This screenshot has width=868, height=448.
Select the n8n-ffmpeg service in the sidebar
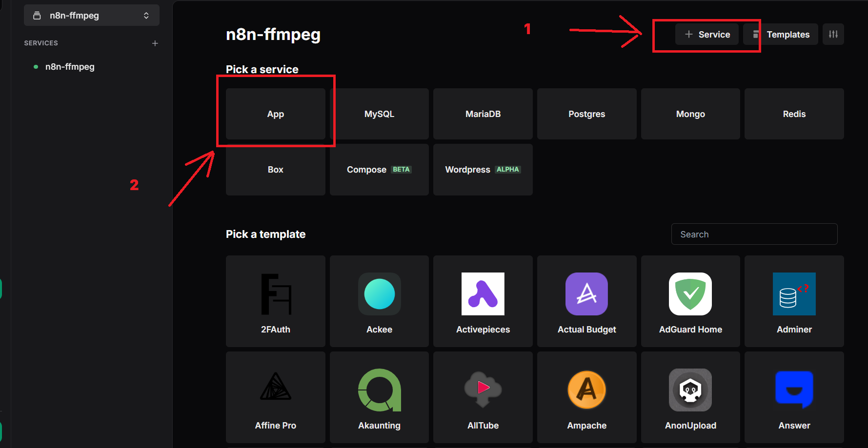pyautogui.click(x=70, y=67)
